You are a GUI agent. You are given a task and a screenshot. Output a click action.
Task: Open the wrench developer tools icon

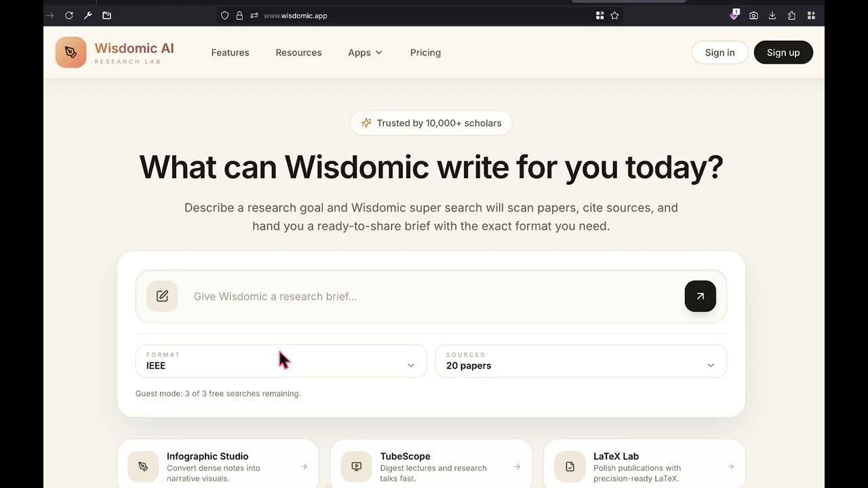tap(87, 15)
